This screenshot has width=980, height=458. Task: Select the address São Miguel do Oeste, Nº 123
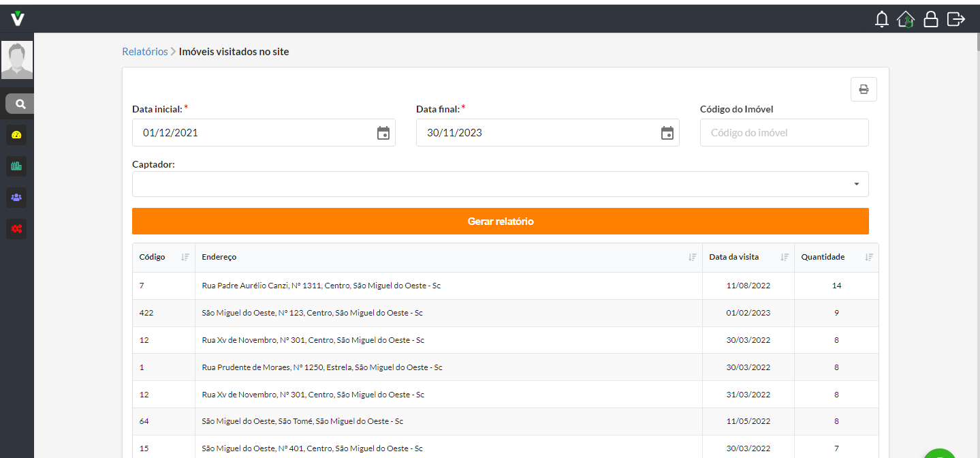(313, 313)
